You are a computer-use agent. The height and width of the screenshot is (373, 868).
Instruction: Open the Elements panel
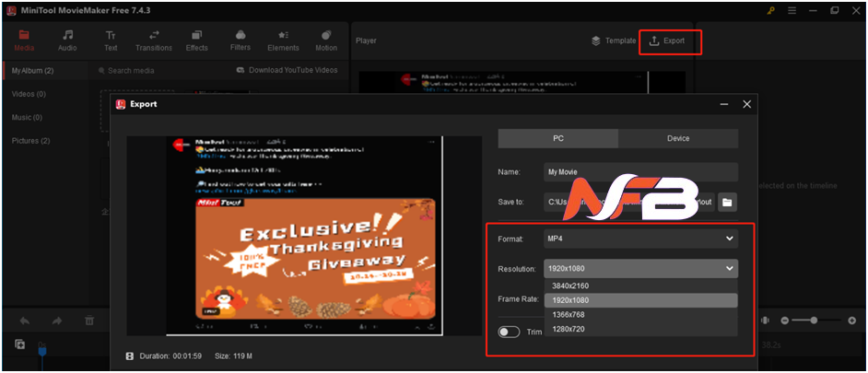click(283, 41)
